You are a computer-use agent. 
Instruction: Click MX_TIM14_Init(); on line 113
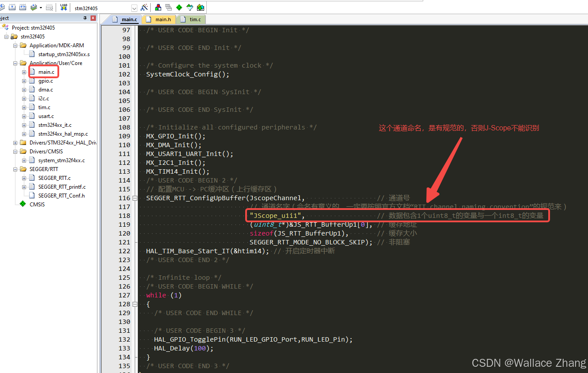pyautogui.click(x=178, y=171)
